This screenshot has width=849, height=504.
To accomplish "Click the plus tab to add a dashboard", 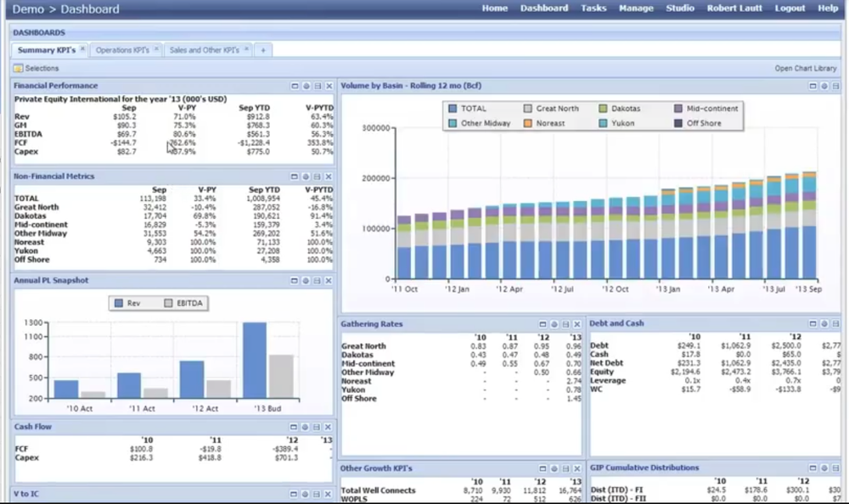I will tap(263, 49).
